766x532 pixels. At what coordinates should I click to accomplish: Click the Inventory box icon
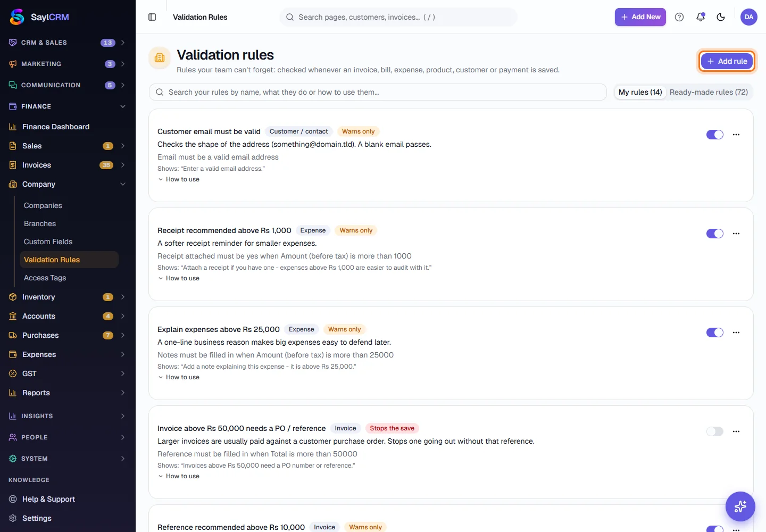(x=13, y=297)
